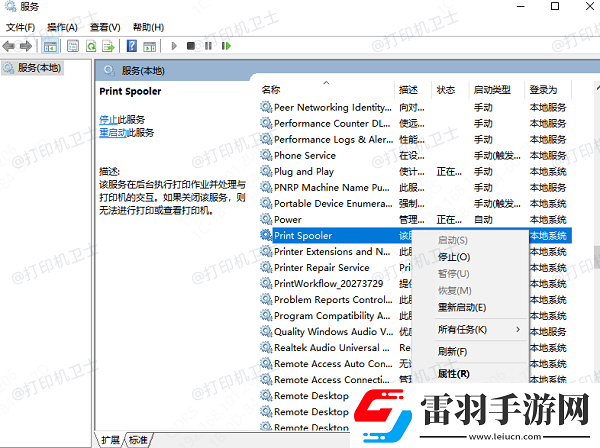The height and width of the screenshot is (448, 600).
Task: Click the Start service play icon
Action: click(174, 46)
